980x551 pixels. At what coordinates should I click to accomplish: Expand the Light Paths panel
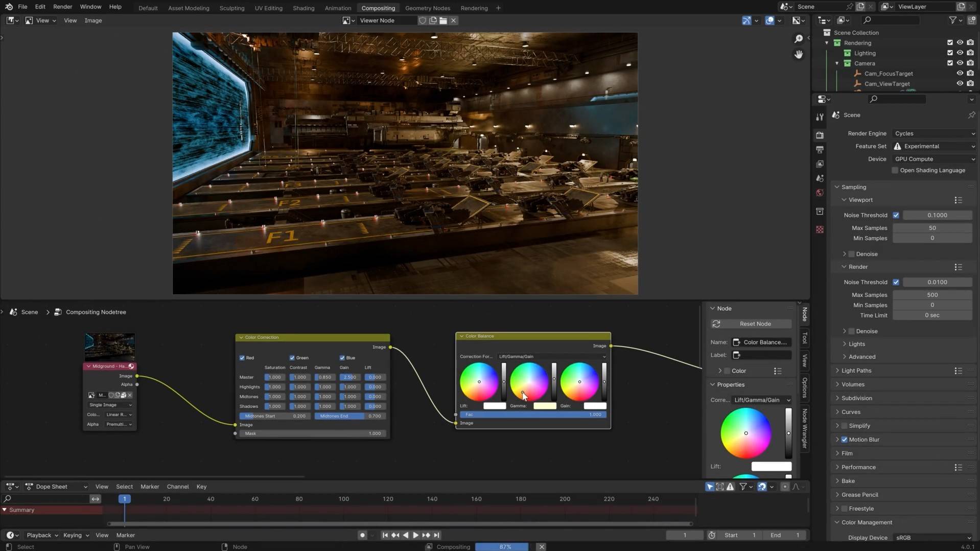[837, 371]
